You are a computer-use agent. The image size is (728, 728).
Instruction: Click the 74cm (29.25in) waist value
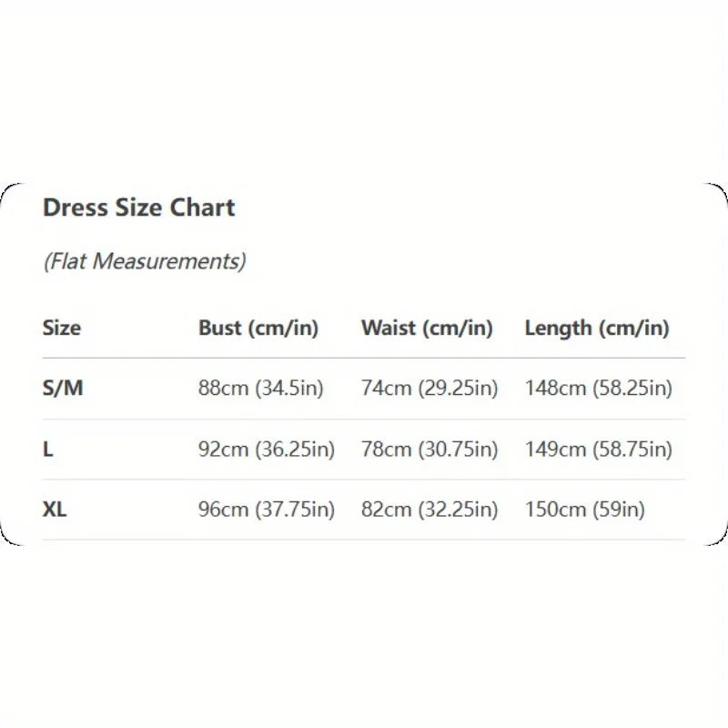coord(430,389)
